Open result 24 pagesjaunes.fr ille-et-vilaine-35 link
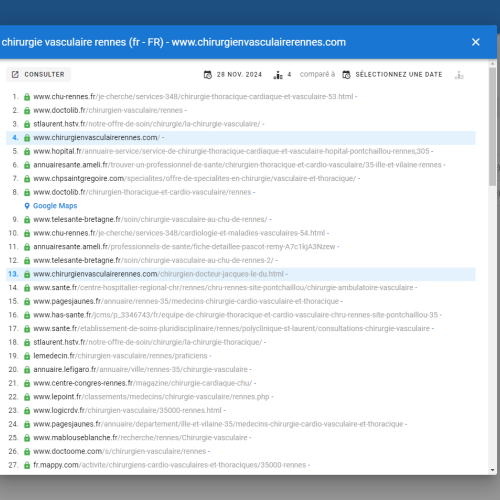The height and width of the screenshot is (500, 500). click(x=218, y=424)
